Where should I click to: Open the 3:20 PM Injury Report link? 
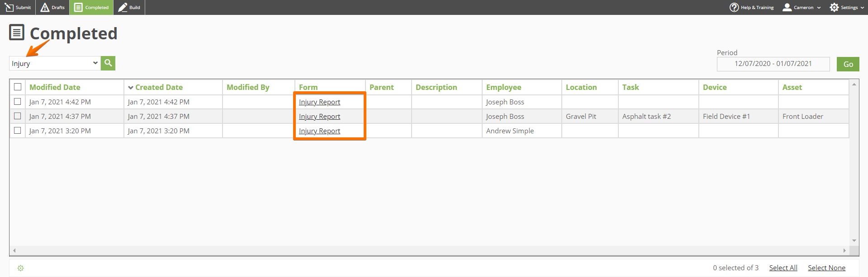point(319,131)
